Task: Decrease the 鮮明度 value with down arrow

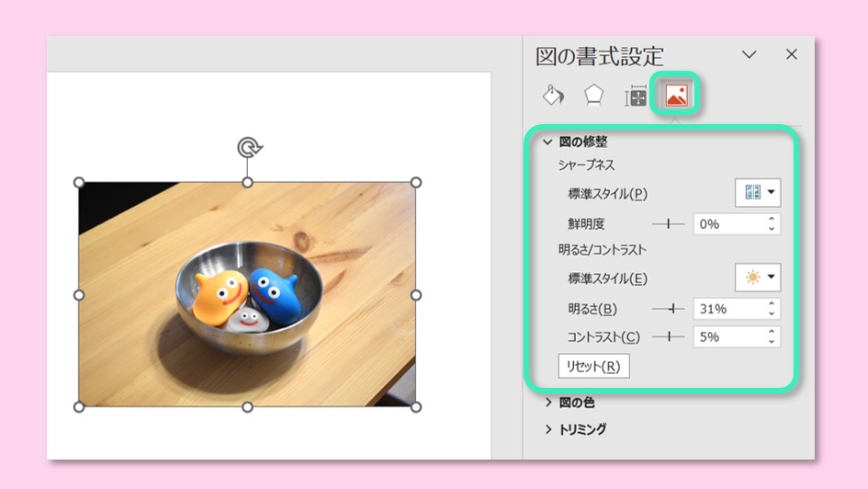Action: [x=772, y=229]
